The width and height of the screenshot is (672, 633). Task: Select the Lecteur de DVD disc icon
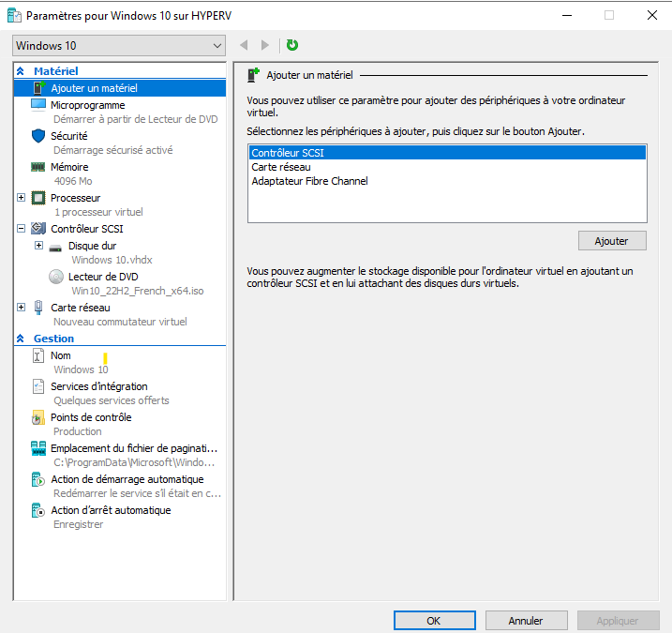point(56,277)
